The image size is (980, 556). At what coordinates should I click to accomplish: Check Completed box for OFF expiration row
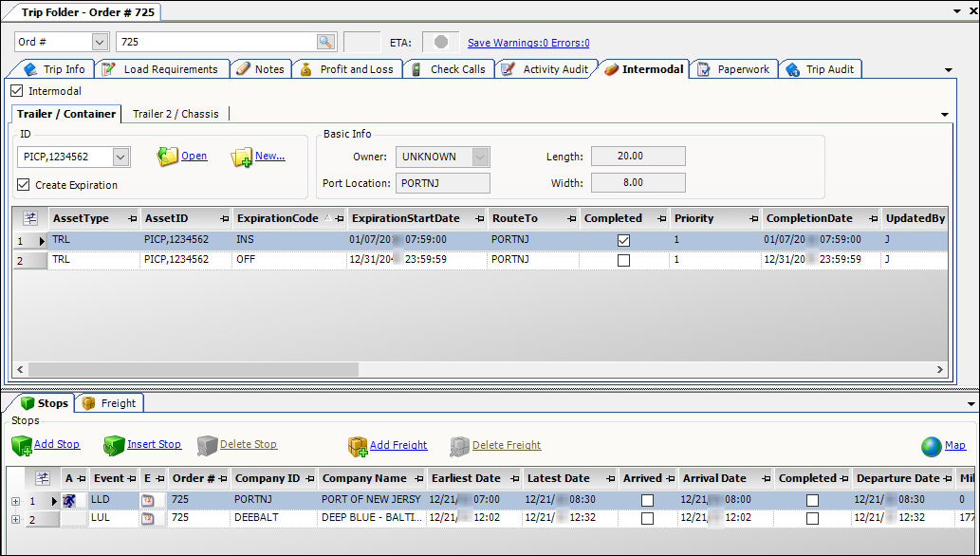[x=623, y=260]
